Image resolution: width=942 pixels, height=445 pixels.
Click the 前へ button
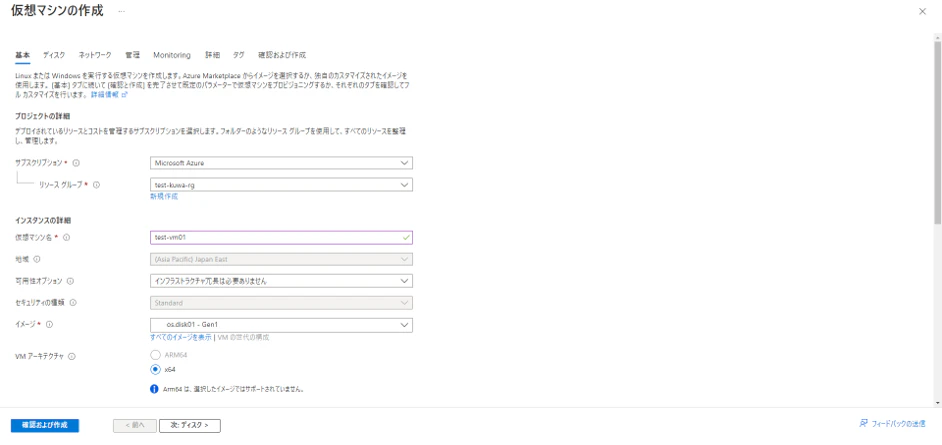tap(135, 425)
